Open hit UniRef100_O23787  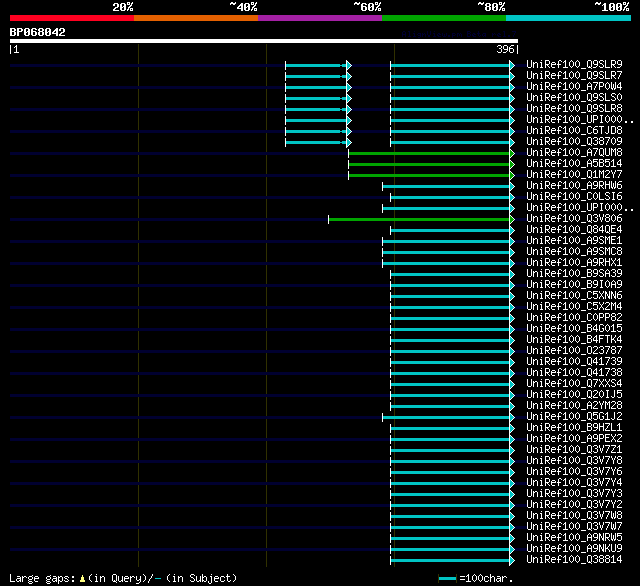point(574,351)
